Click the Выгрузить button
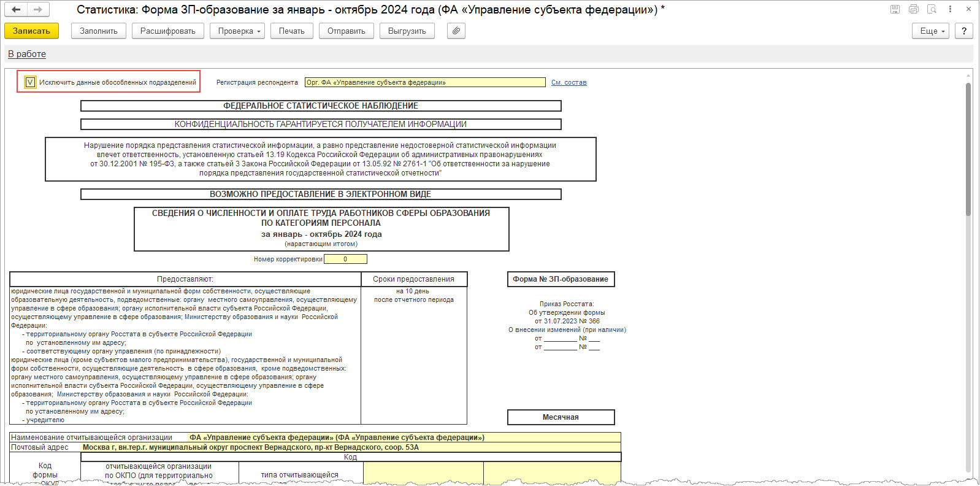 coord(407,31)
